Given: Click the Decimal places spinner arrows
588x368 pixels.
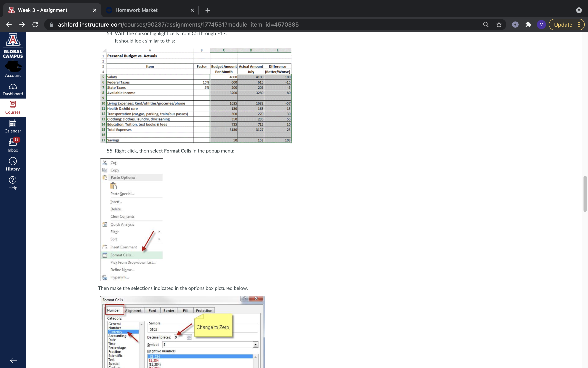Looking at the screenshot, I should [189, 337].
